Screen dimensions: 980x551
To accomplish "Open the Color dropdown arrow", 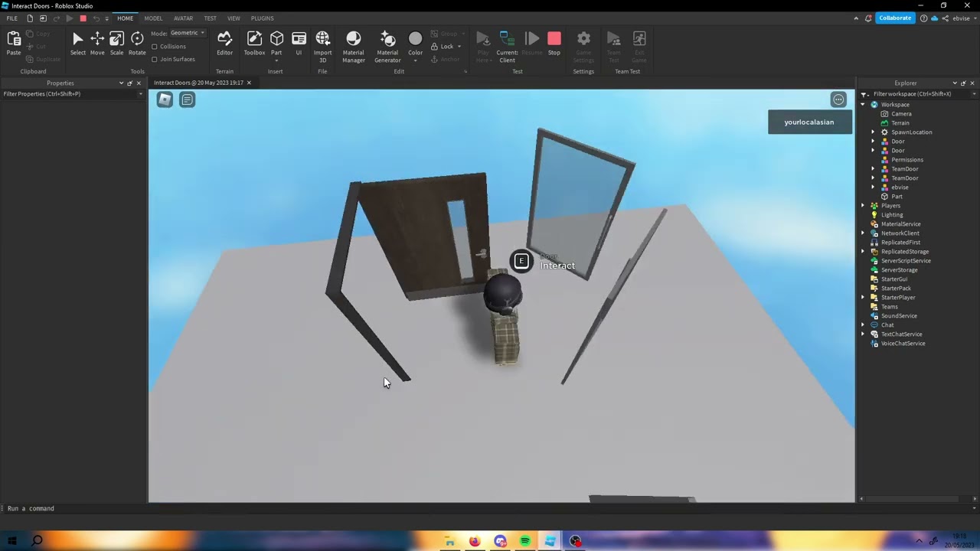I will pos(415,60).
